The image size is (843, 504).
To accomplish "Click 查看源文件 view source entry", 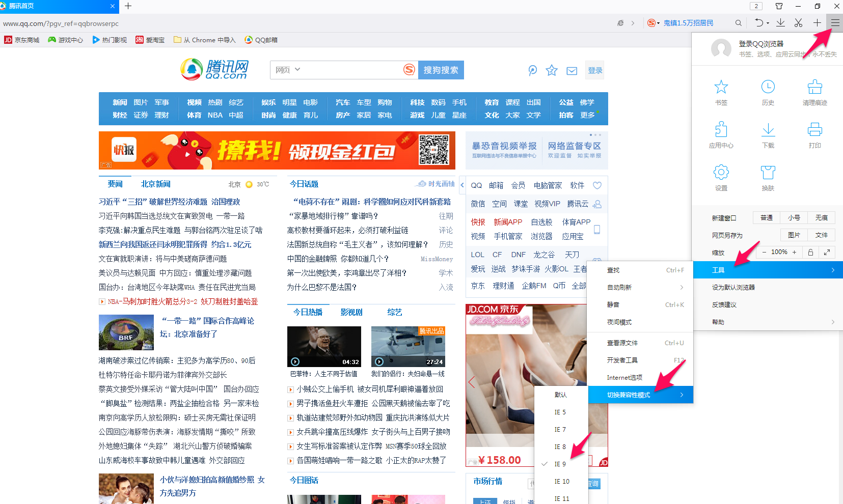I will point(640,343).
